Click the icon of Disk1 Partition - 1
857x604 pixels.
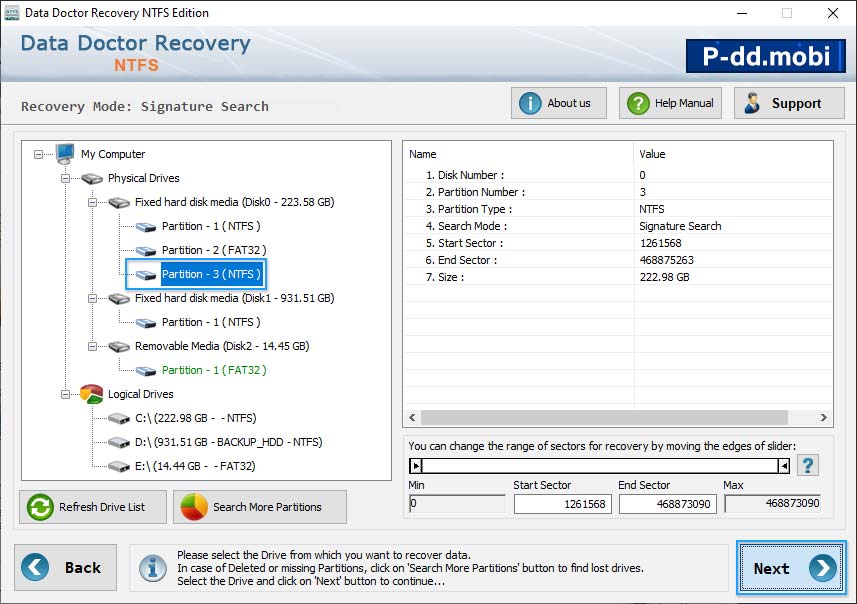[x=146, y=323]
